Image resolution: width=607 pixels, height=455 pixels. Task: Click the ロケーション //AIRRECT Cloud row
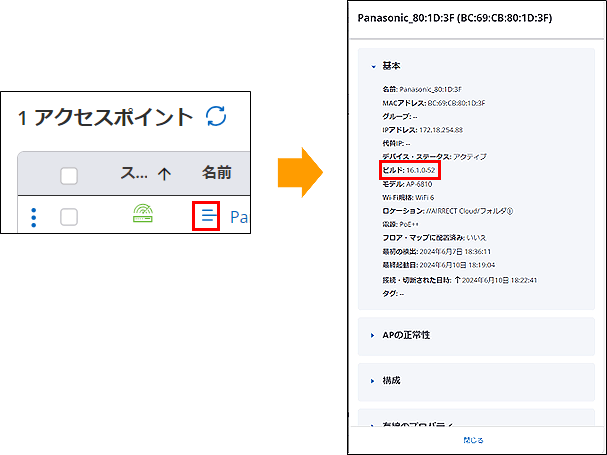[x=448, y=211]
